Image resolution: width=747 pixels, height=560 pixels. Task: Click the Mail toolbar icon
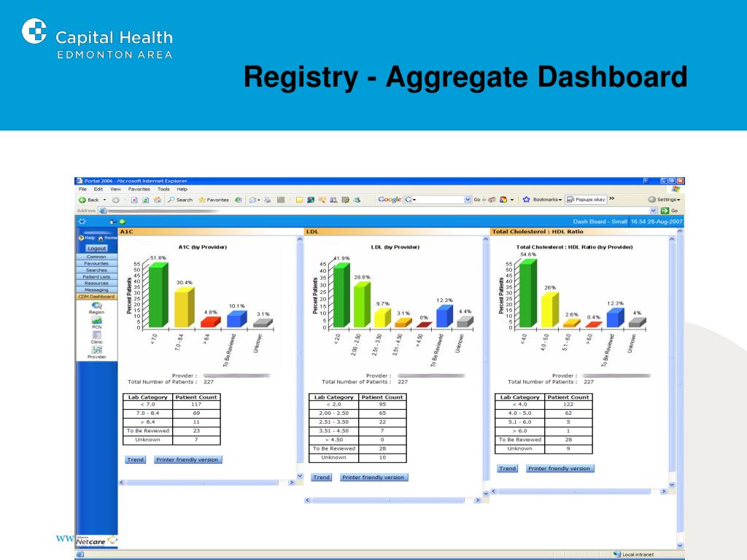252,200
